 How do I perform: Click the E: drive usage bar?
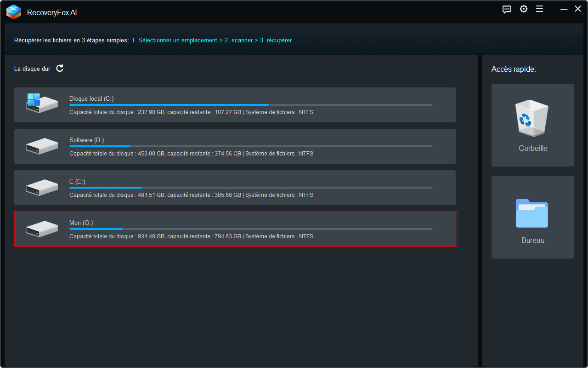251,188
